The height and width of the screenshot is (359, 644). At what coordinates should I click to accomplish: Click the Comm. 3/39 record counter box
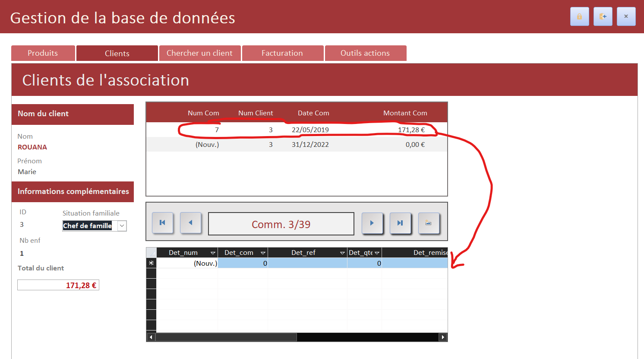pyautogui.click(x=281, y=224)
